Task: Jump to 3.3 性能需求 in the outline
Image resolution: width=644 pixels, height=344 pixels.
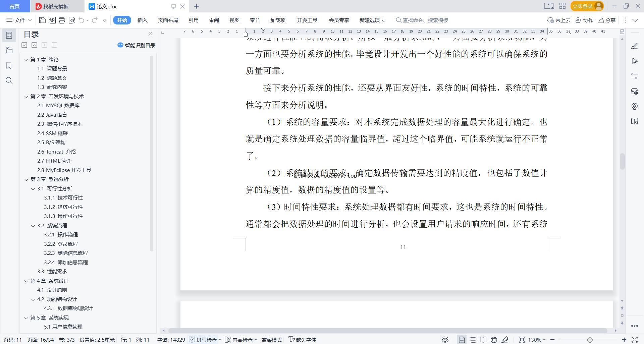Action: (x=52, y=272)
